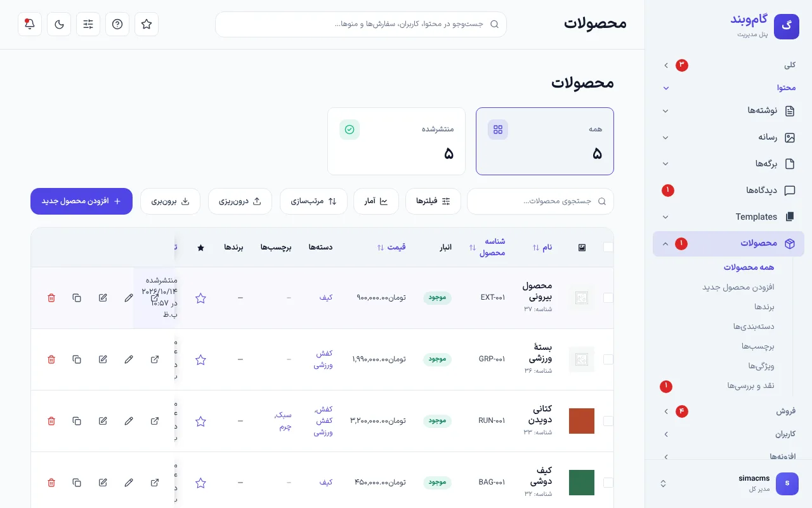812x508 pixels.
Task: Sort the table by قیمت column
Action: point(391,247)
